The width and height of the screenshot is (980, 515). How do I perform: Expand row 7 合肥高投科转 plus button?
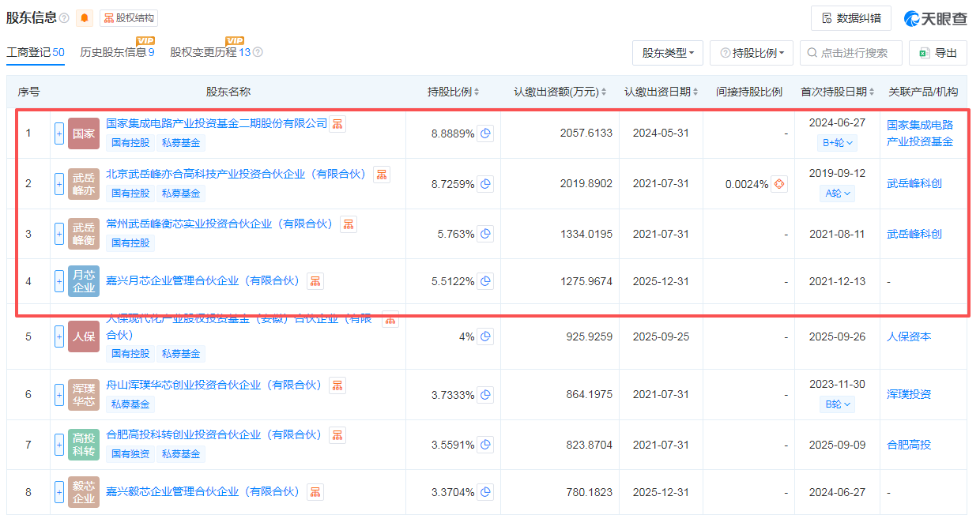[x=59, y=445]
